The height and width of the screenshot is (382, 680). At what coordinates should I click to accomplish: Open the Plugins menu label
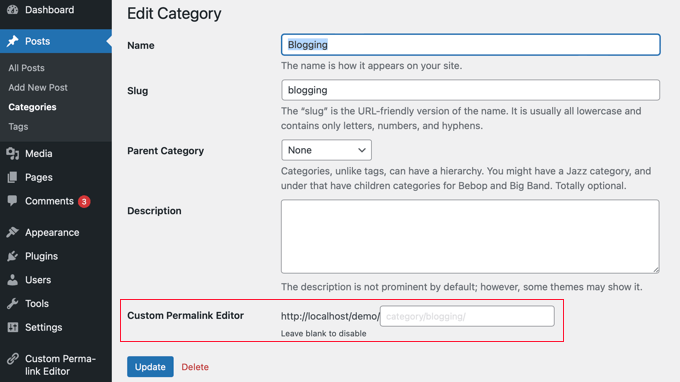pos(41,256)
